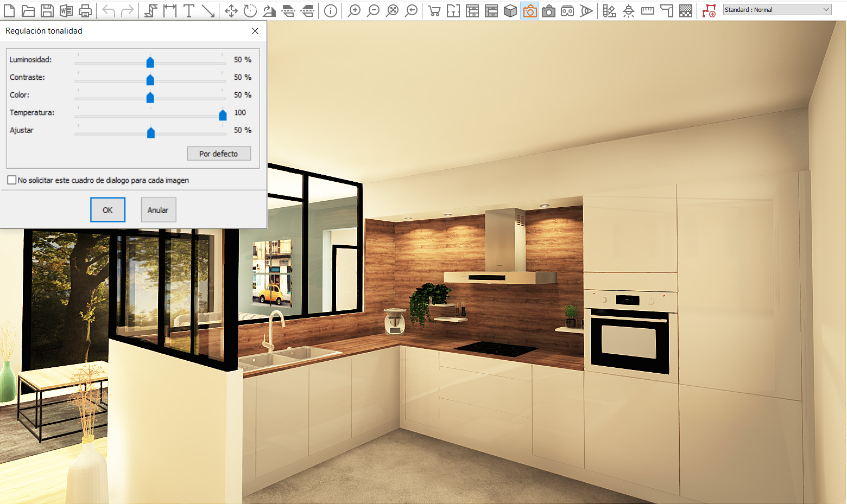Click the orange photo camera icon
847x504 pixels.
click(x=529, y=10)
